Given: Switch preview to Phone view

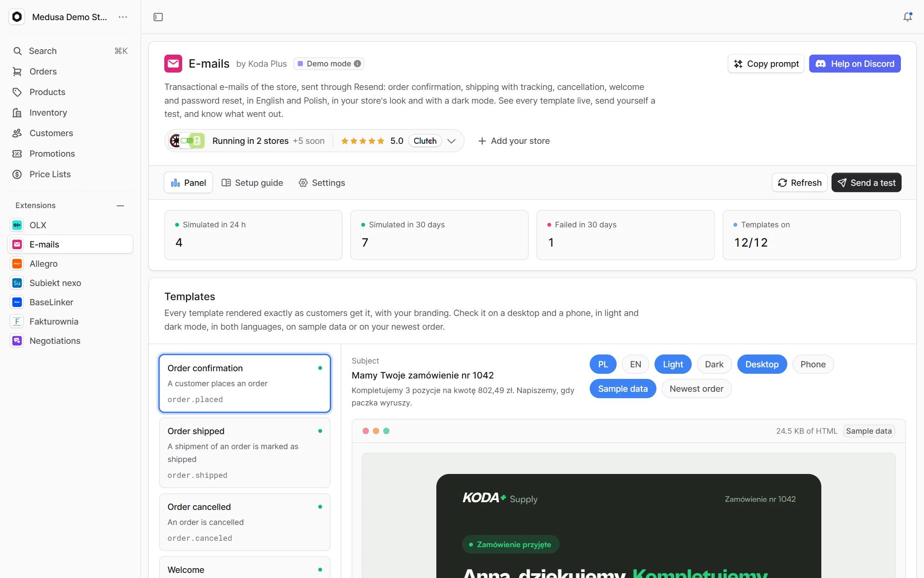Looking at the screenshot, I should coord(813,364).
